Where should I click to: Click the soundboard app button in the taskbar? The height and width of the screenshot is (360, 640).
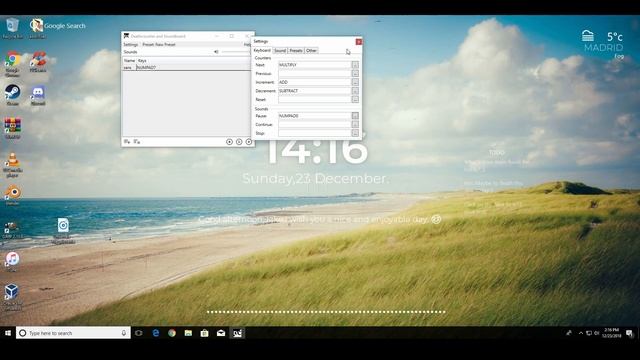coord(237,333)
